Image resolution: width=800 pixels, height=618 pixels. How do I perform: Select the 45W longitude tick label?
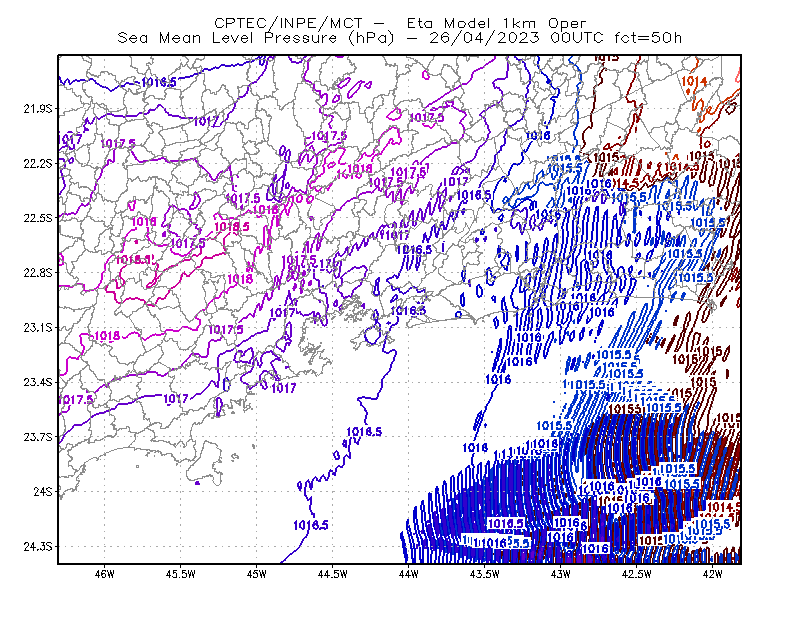click(256, 574)
